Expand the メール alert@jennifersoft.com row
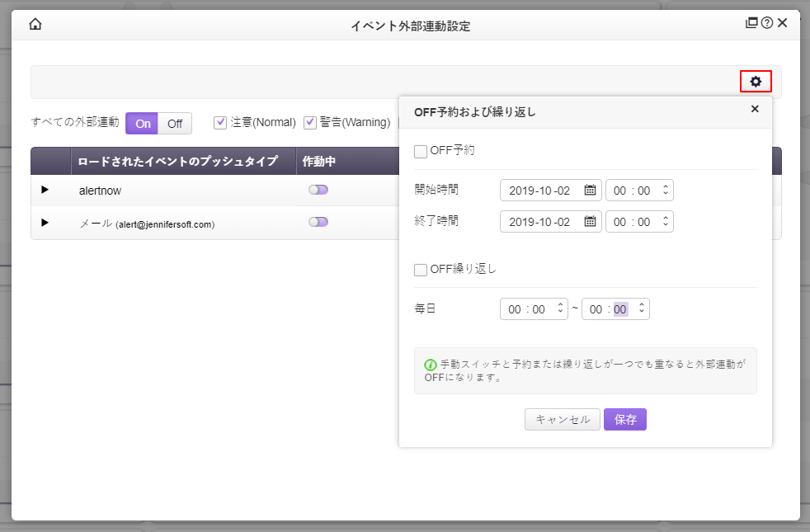 coord(45,223)
